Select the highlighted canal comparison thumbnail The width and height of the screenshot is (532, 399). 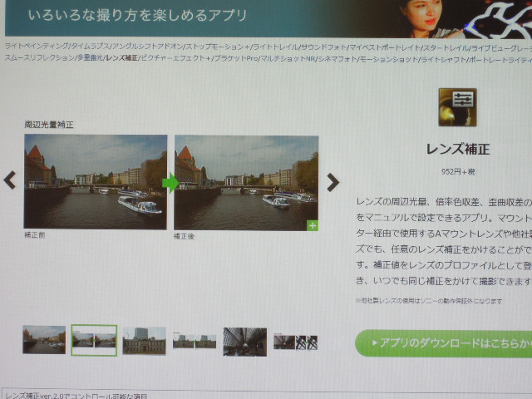[x=94, y=340]
